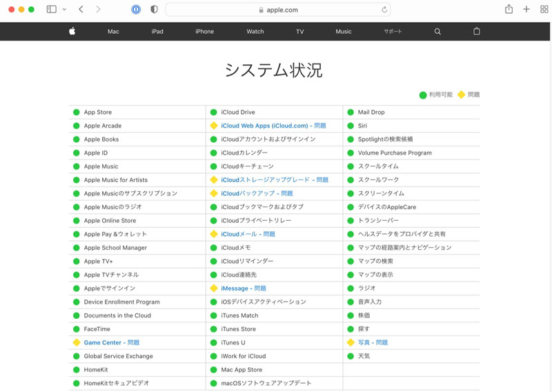Open iMessage issue link
The width and height of the screenshot is (552, 392).
click(x=244, y=288)
